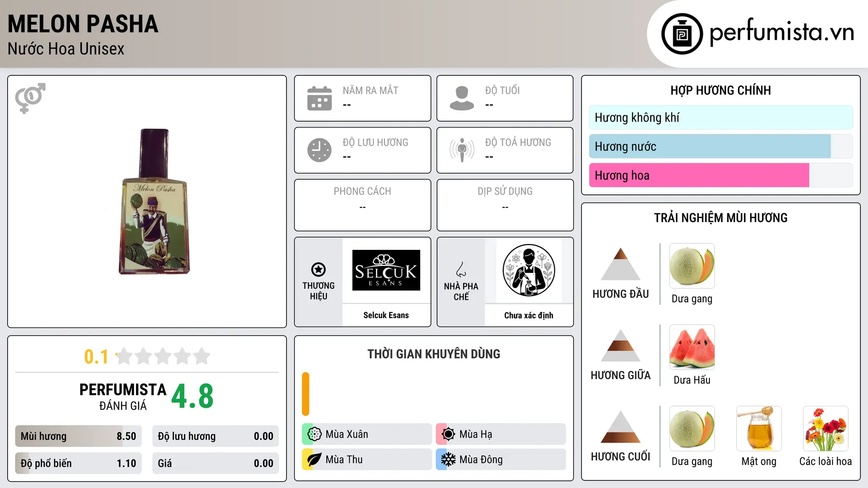The height and width of the screenshot is (488, 868).
Task: Click the ĐỘ LƯU HƯƠNG card label
Action: tap(376, 142)
